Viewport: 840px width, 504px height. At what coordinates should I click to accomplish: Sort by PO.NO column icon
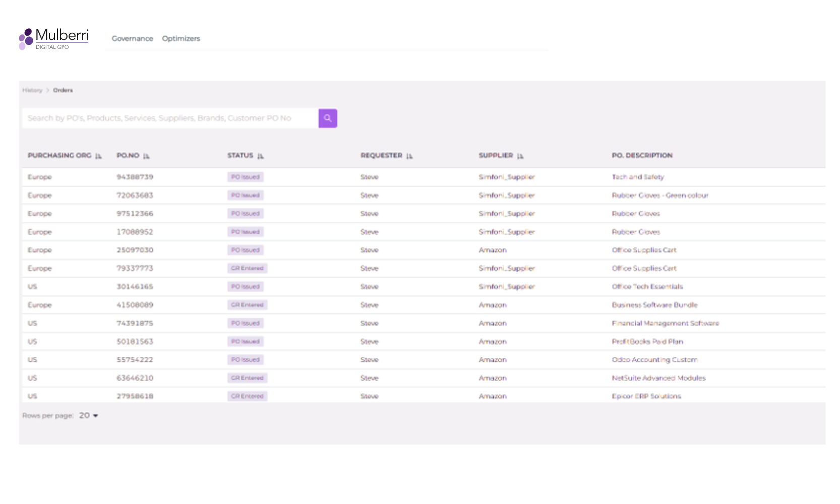(146, 156)
